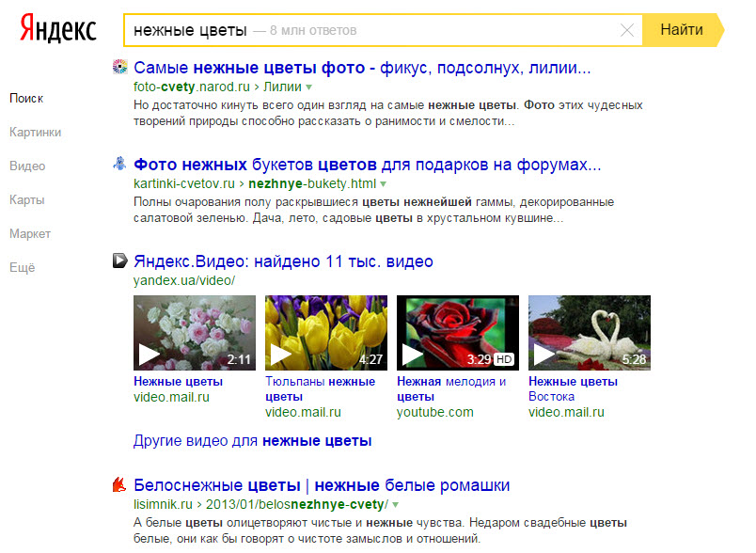Open the swans flower sculpture video thumbnail

click(x=590, y=333)
